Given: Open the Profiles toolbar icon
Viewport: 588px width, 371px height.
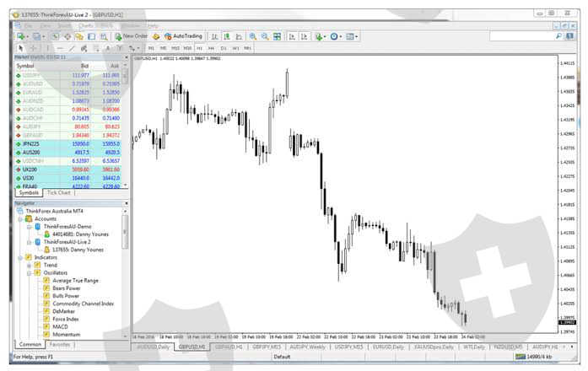Looking at the screenshot, I should [x=36, y=36].
